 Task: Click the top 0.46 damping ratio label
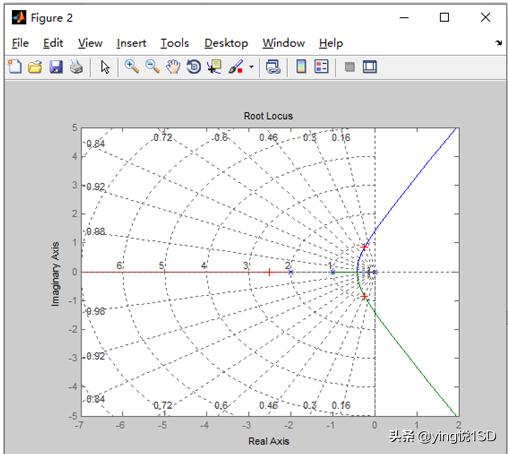[269, 137]
